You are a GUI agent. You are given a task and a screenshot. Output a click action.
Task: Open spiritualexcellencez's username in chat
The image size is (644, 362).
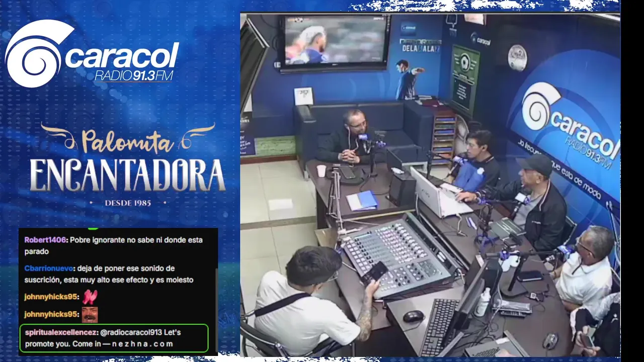(61, 332)
